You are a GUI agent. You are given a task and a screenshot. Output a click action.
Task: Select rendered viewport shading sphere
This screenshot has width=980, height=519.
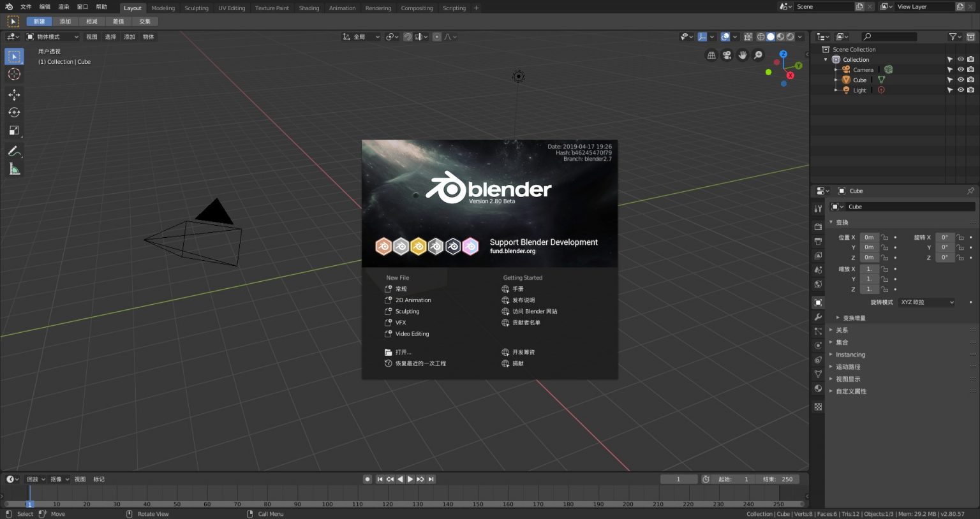[791, 37]
